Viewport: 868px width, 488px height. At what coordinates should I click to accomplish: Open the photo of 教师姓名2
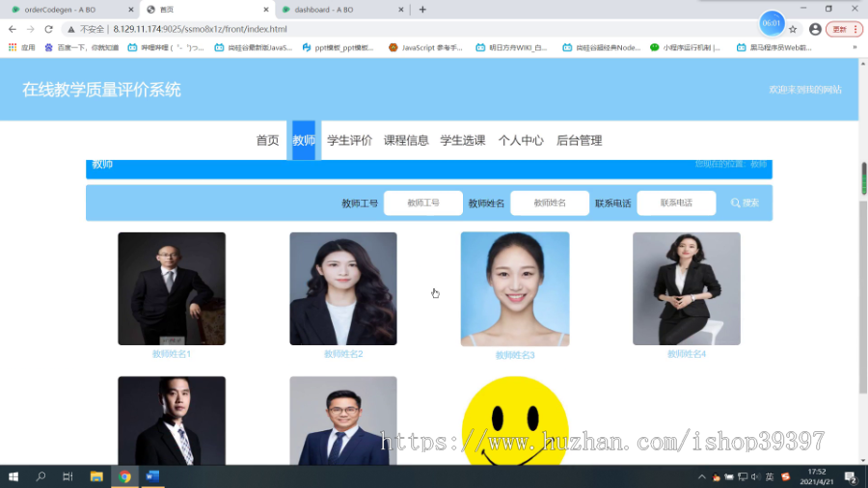click(x=343, y=288)
